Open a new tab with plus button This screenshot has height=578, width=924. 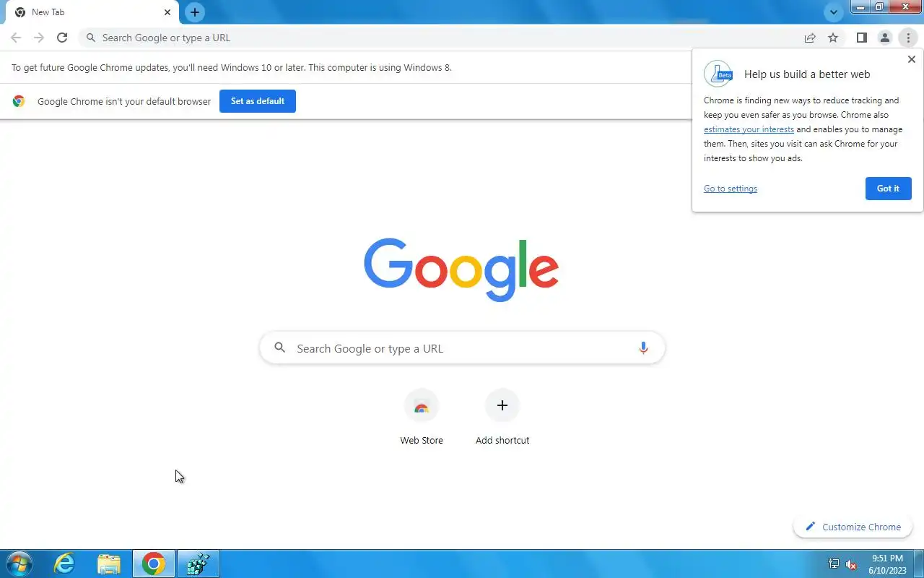pos(195,12)
